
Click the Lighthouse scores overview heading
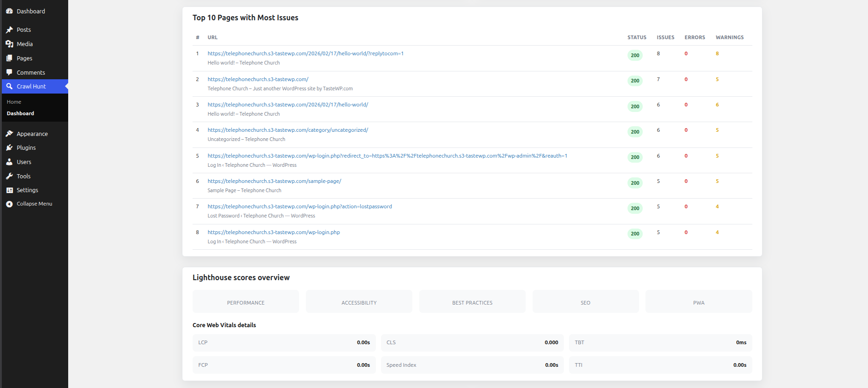click(241, 277)
